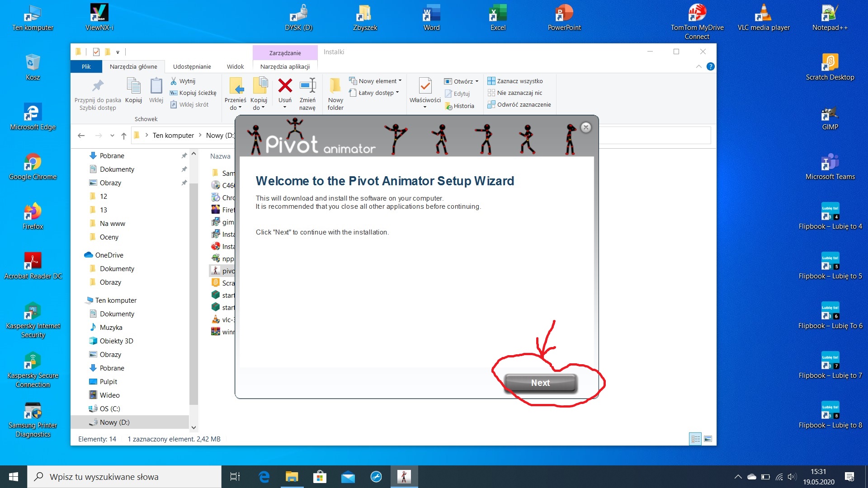Click Zaznacz wszystko
This screenshot has height=488, width=868.
[x=515, y=81]
